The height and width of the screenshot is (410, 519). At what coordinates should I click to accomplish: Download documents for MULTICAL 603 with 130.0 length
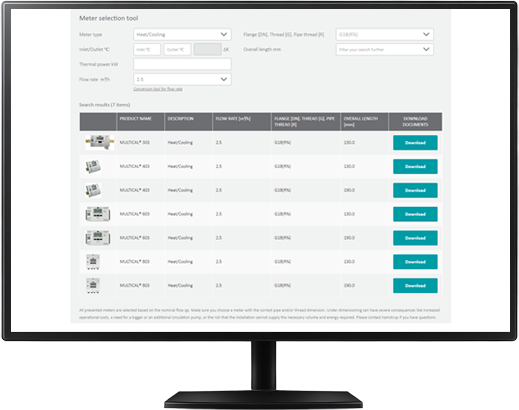click(x=415, y=214)
